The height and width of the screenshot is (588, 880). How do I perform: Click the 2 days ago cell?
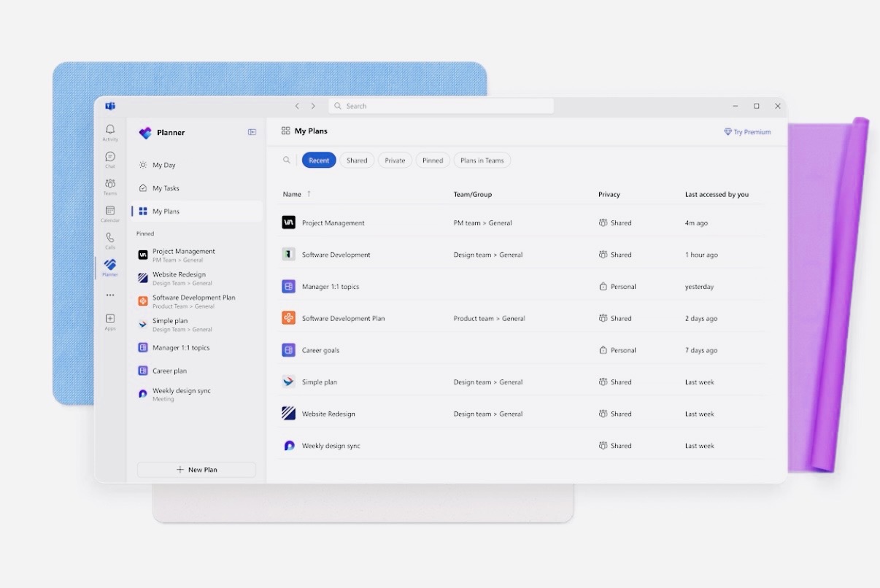[x=701, y=318]
